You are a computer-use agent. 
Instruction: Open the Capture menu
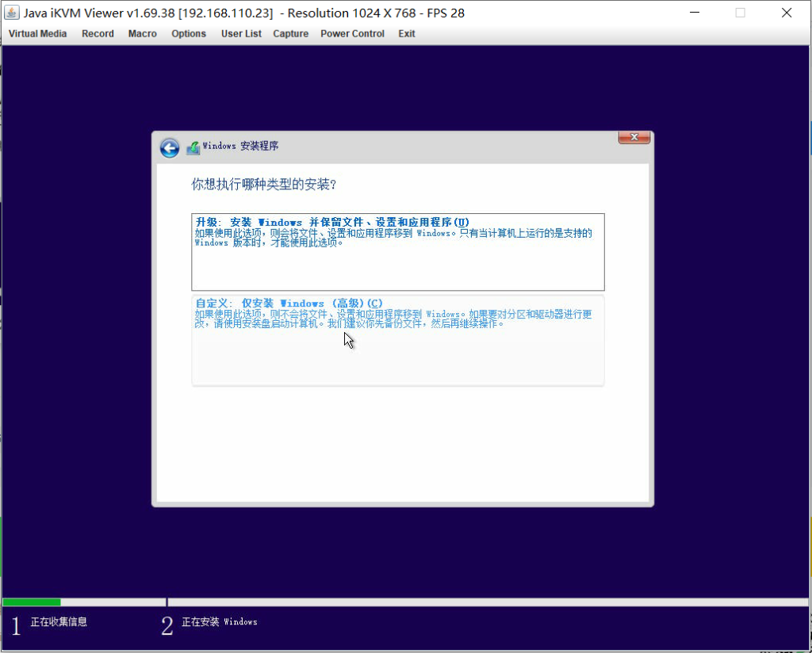[290, 34]
